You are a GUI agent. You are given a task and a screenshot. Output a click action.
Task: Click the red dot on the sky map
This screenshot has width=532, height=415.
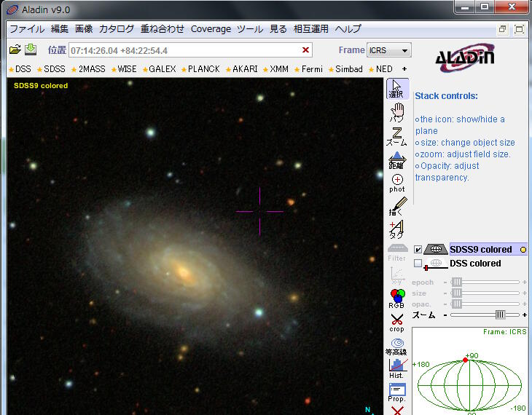[x=465, y=360]
